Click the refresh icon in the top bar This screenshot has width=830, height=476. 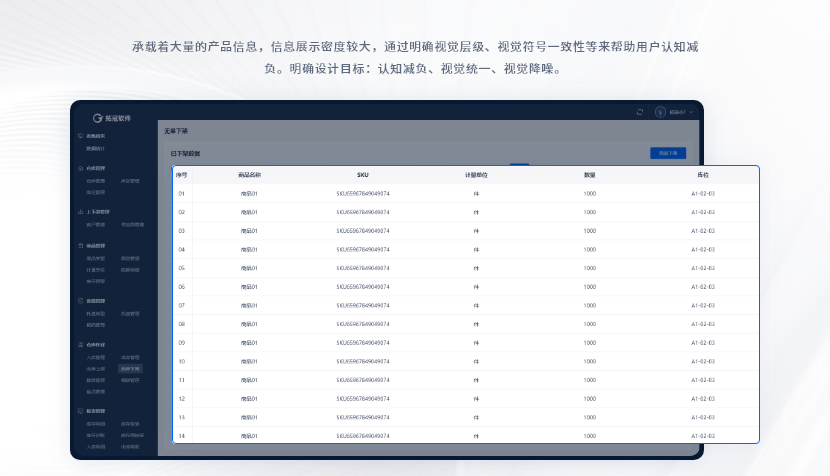(639, 112)
